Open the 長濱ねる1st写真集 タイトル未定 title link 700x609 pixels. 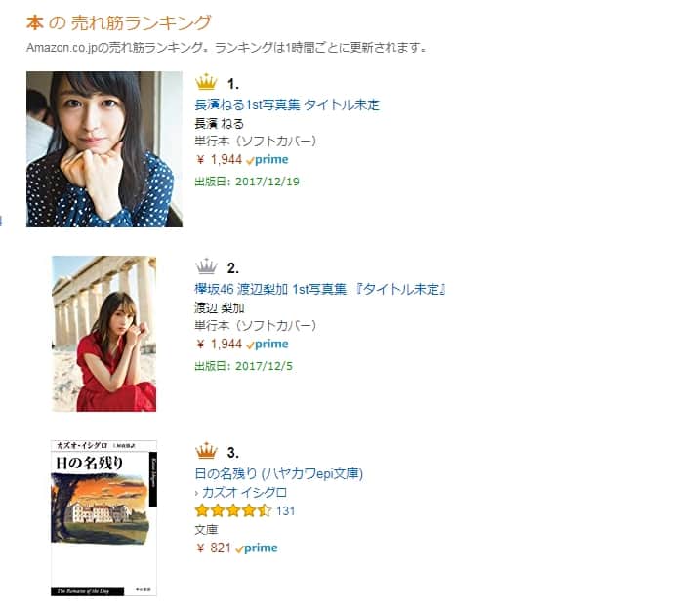(287, 104)
